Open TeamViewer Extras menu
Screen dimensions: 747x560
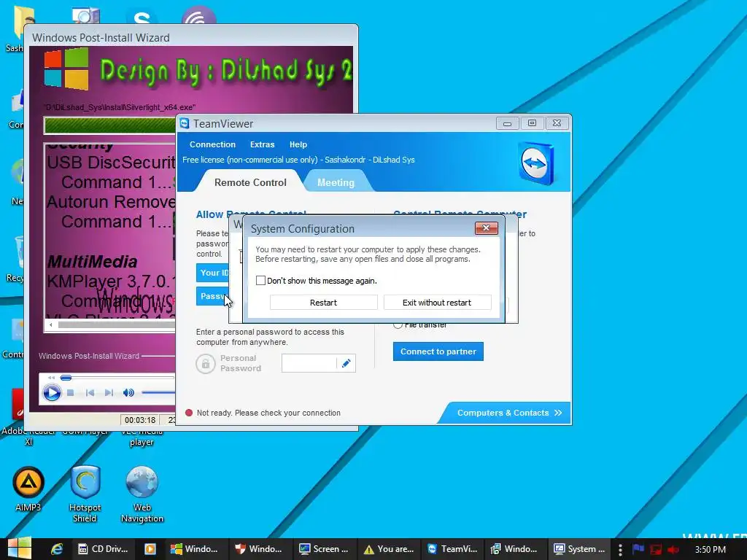(x=262, y=144)
